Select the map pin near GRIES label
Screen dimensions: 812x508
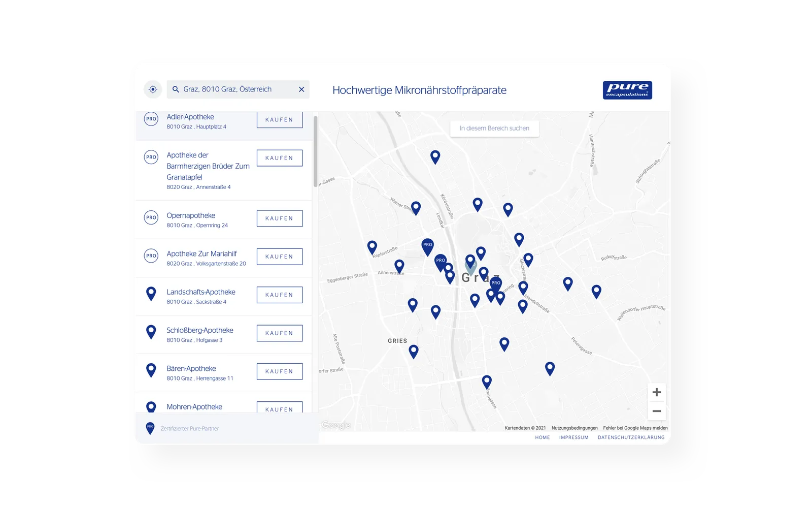coord(414,351)
